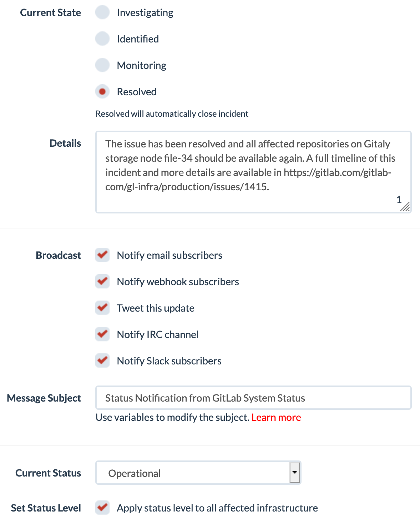Open the Current Status dropdown
The image size is (420, 524).
coord(193,473)
